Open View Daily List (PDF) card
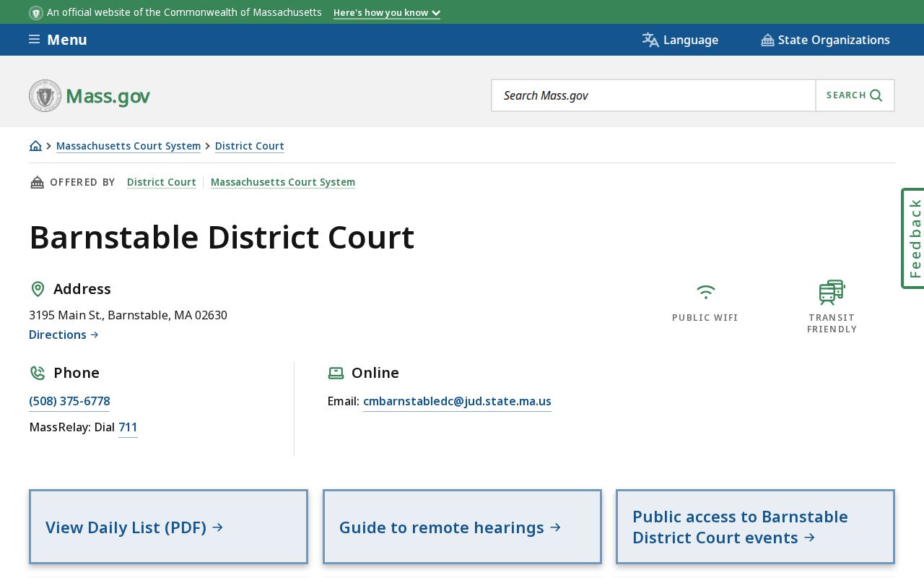924x578 pixels. [168, 527]
